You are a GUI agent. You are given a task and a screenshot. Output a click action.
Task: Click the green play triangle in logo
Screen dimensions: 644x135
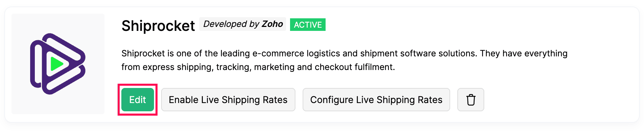56,64
